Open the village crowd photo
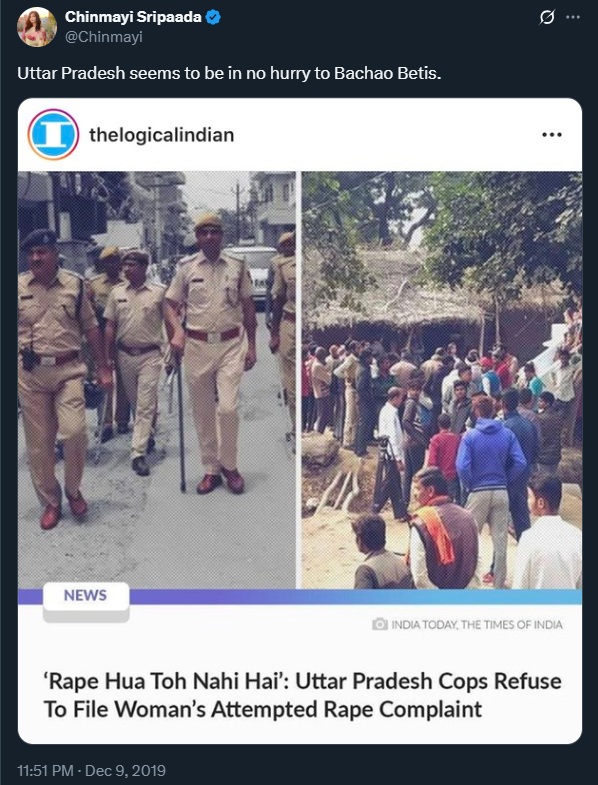 pos(442,380)
